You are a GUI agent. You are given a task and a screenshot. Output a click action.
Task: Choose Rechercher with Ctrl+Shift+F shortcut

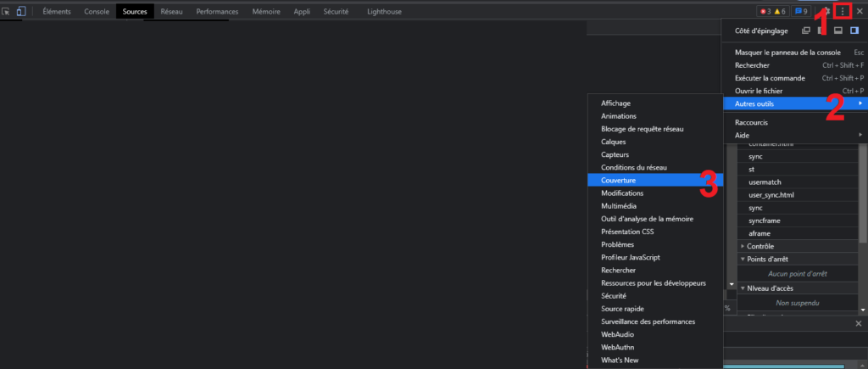point(794,65)
